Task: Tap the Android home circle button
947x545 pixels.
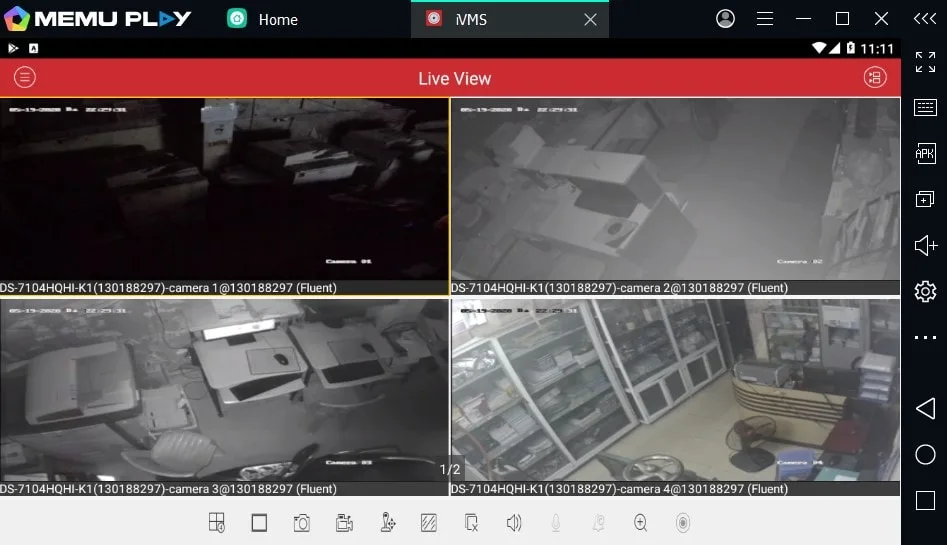Action: click(925, 454)
